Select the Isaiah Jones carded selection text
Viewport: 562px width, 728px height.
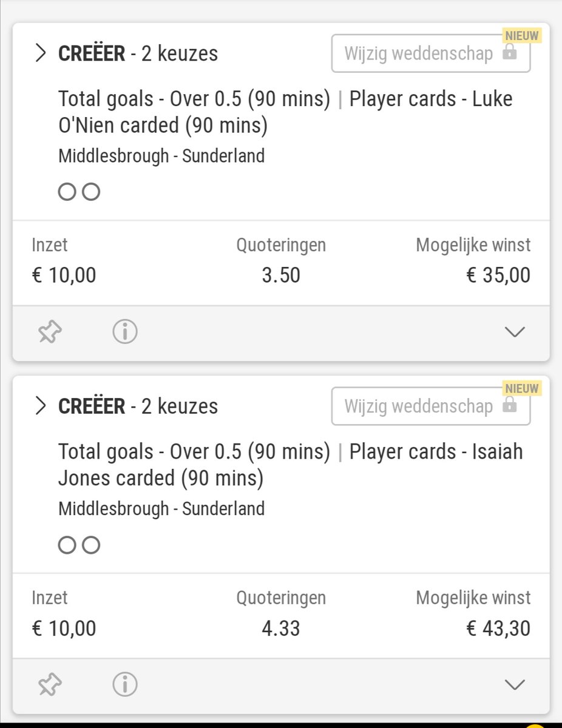pos(291,465)
